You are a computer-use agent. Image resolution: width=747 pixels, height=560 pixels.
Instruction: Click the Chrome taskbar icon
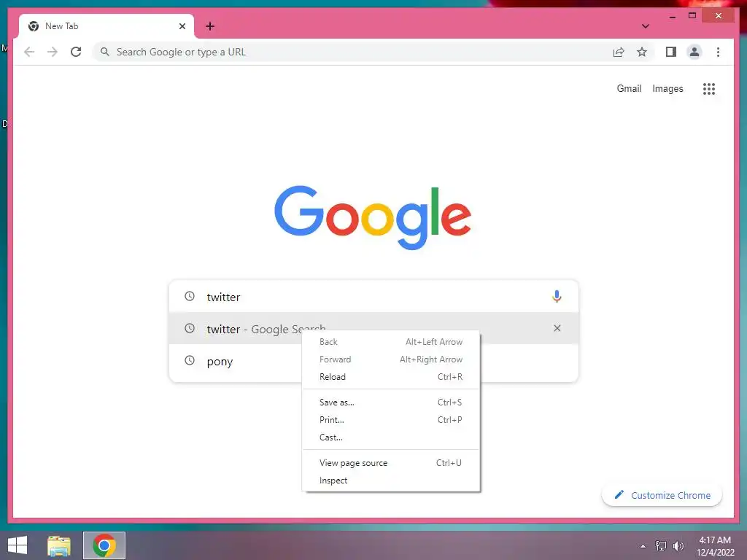point(104,545)
